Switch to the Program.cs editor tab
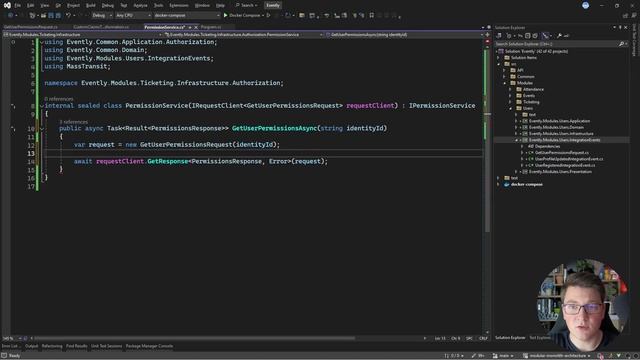Screen dimensions: 640x360 [211, 27]
